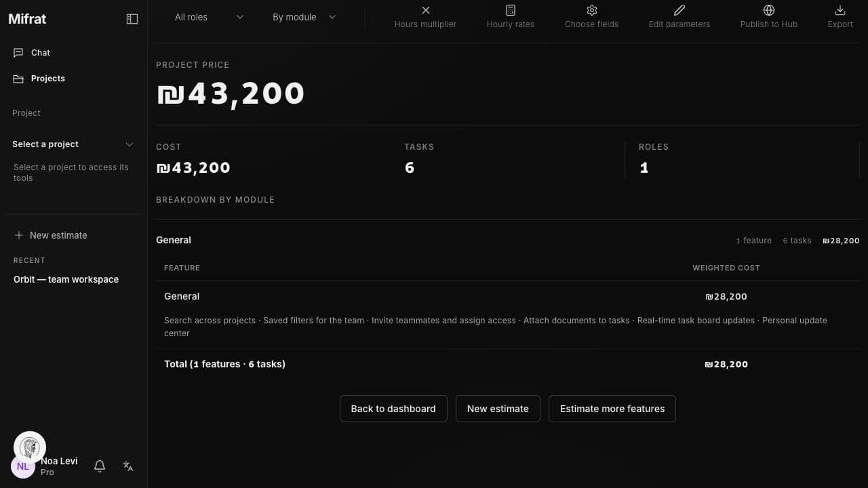Click the project price ₪43,200
Image resolution: width=868 pixels, height=488 pixels.
pyautogui.click(x=231, y=94)
